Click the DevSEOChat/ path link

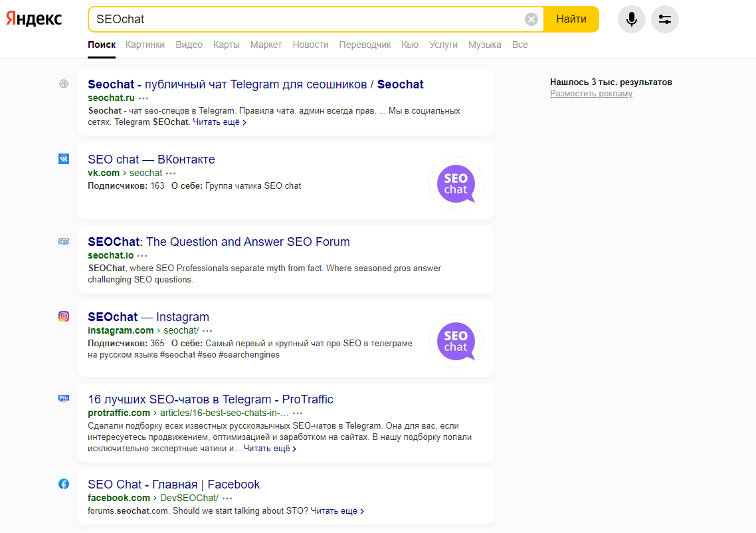[x=189, y=498]
